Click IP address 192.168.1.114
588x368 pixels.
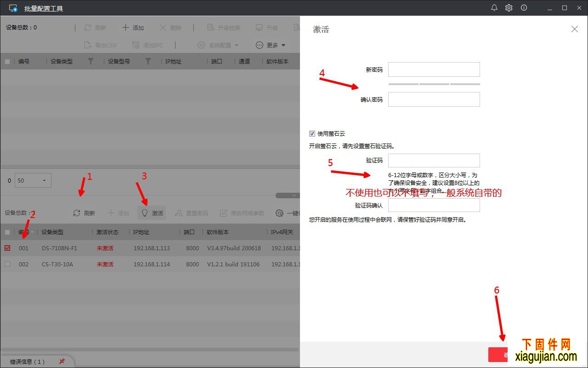click(x=152, y=264)
